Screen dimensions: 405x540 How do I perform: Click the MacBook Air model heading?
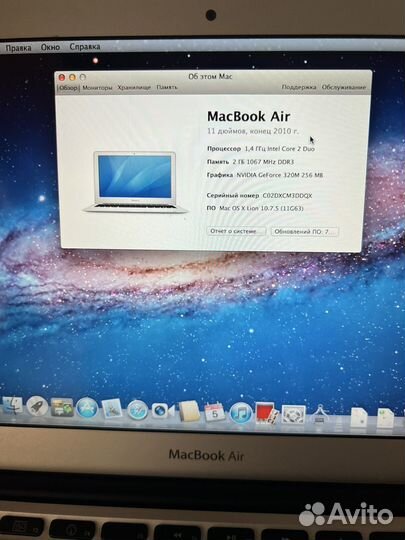(x=248, y=116)
